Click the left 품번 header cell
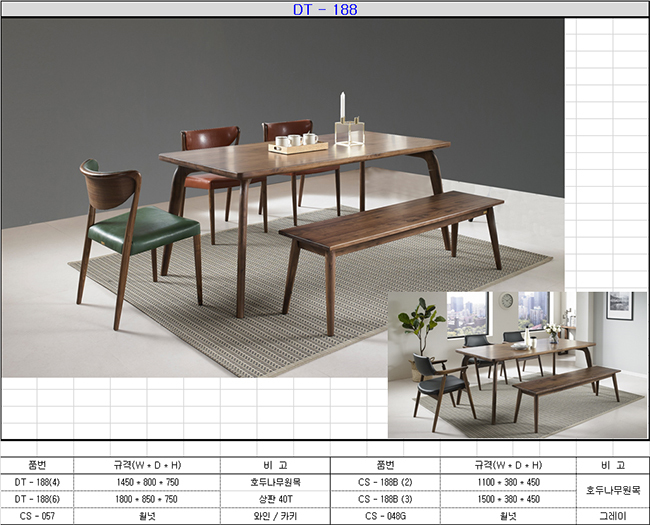This screenshot has width=650, height=525. coord(37,465)
